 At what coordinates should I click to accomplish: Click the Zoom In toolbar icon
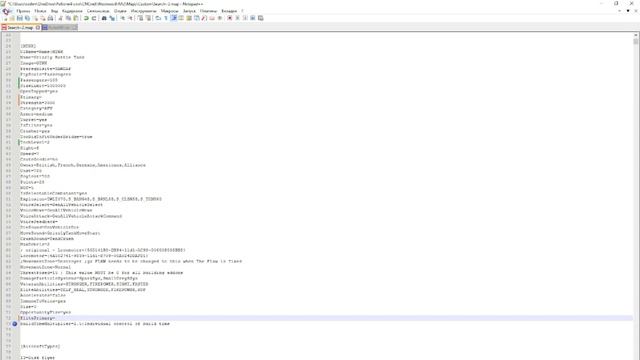coord(123,18)
